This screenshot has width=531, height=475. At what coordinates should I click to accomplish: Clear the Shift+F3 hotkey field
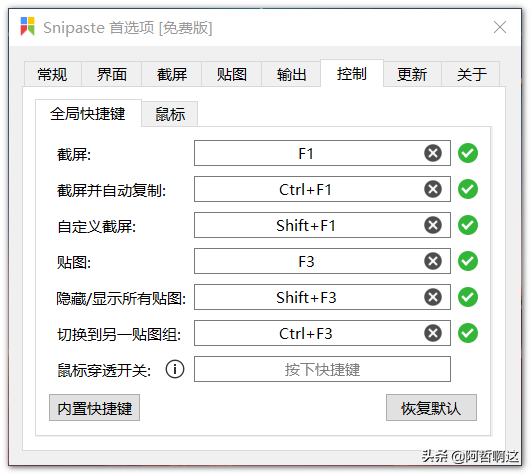[433, 297]
